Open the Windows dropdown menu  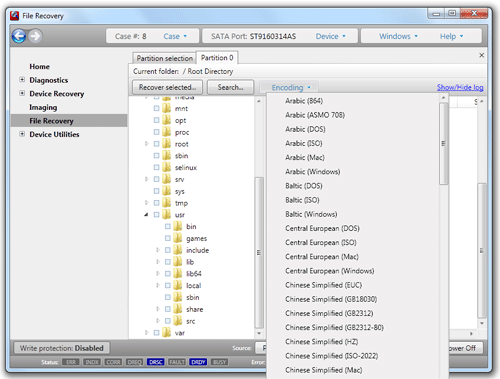point(398,36)
